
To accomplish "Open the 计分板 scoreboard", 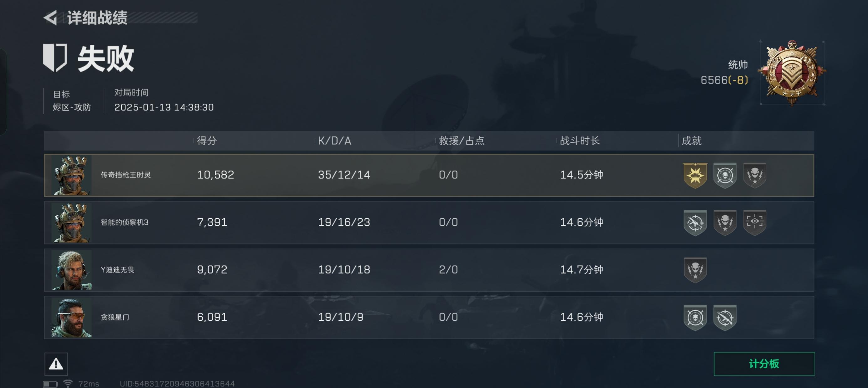I will [763, 364].
